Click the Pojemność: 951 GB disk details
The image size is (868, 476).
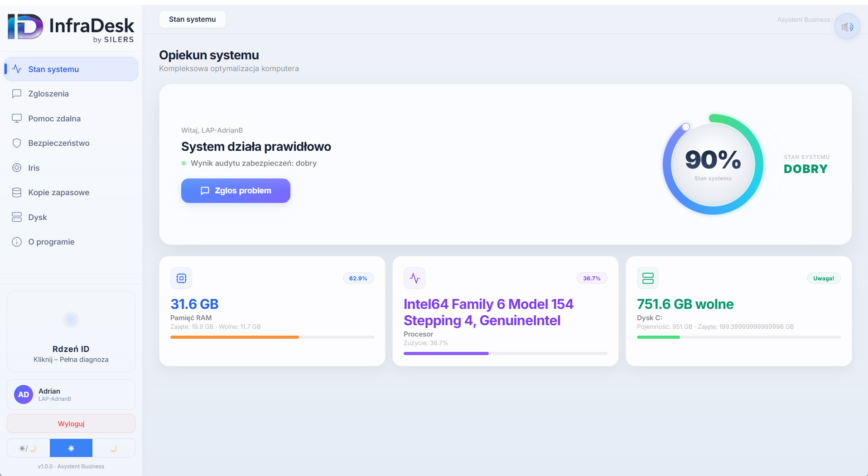(x=715, y=327)
